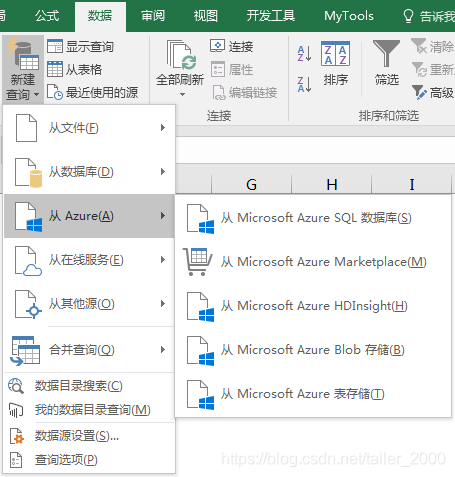Choose 我的数据目录查询(M) from the menu
Viewport: 455px width, 477px height.
(x=89, y=410)
